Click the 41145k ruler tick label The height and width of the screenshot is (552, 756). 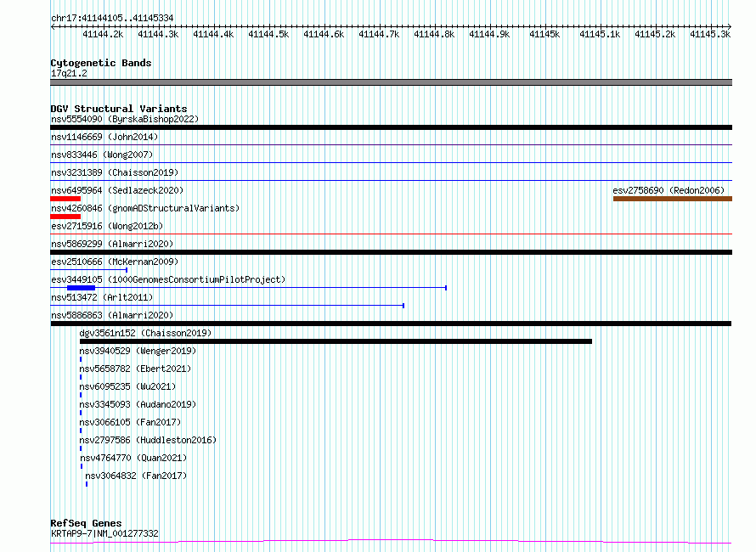pyautogui.click(x=544, y=34)
